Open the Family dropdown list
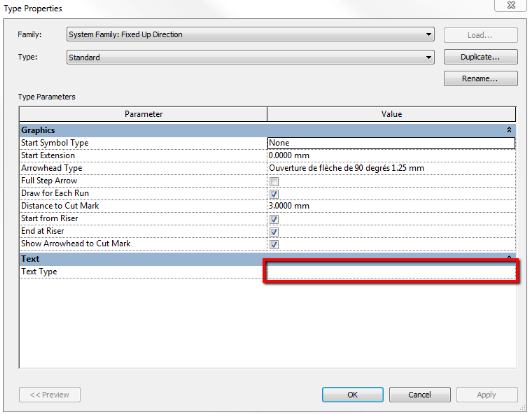528x414 pixels. 250,35
